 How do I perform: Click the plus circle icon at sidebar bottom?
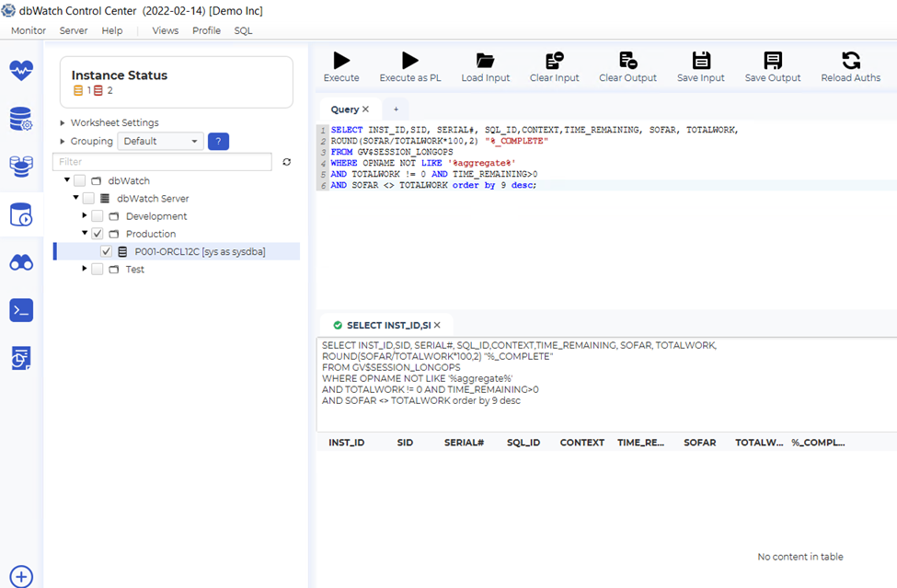pos(21,577)
